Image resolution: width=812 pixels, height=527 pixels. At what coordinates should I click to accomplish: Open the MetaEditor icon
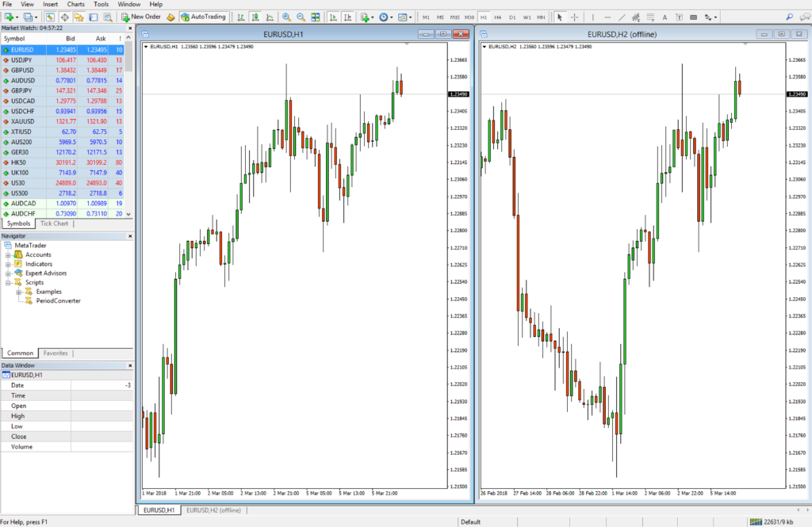coord(171,17)
